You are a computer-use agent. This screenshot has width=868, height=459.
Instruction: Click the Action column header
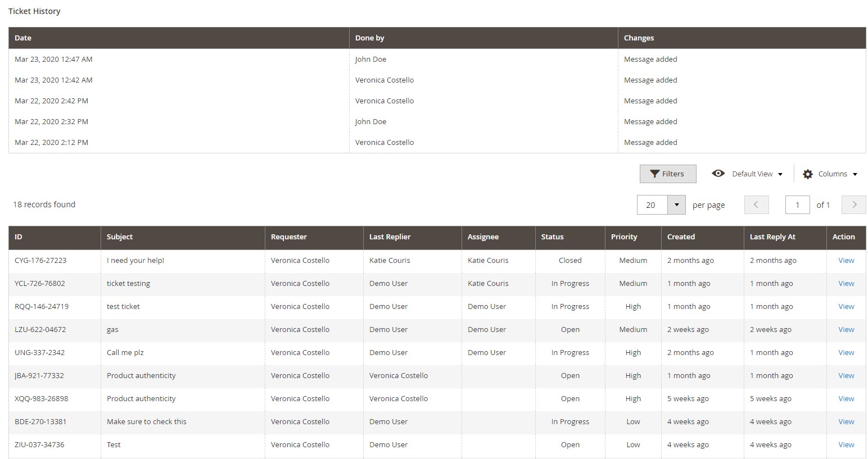point(846,237)
